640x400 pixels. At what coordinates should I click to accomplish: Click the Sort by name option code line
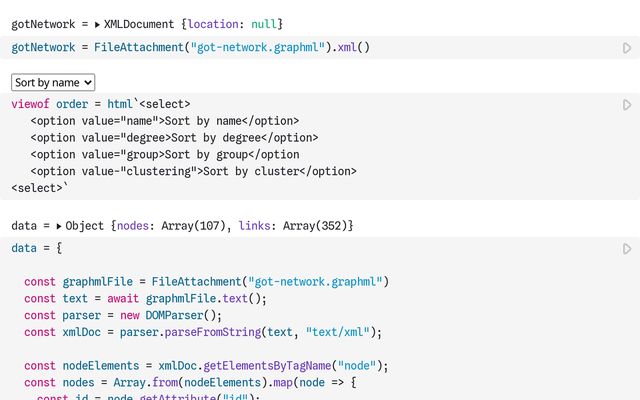coord(164,121)
